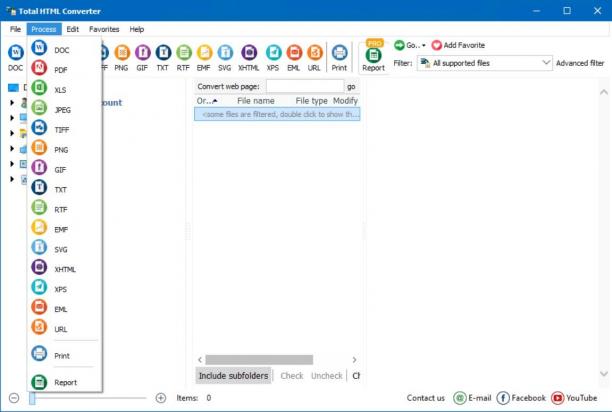
Task: Open the Facebook link
Action: pyautogui.click(x=521, y=398)
